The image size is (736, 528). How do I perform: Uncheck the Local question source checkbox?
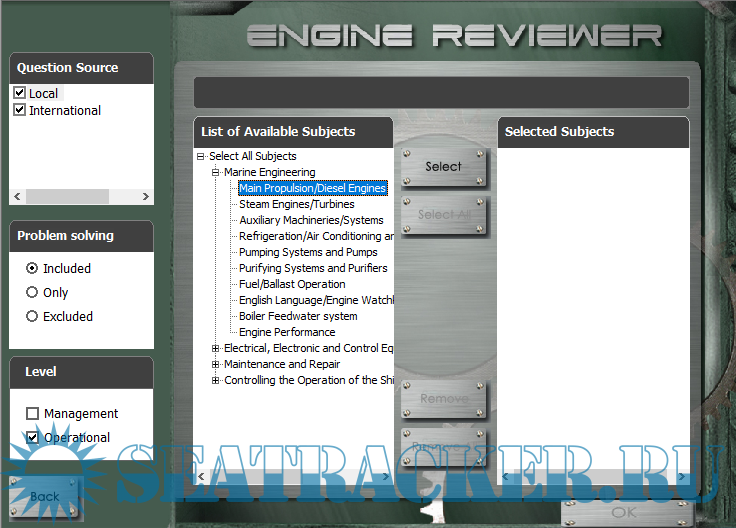pos(20,93)
